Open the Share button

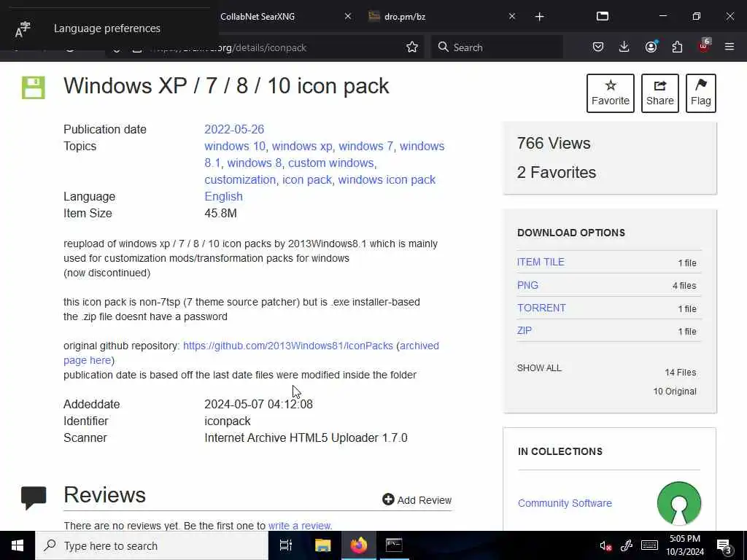659,93
